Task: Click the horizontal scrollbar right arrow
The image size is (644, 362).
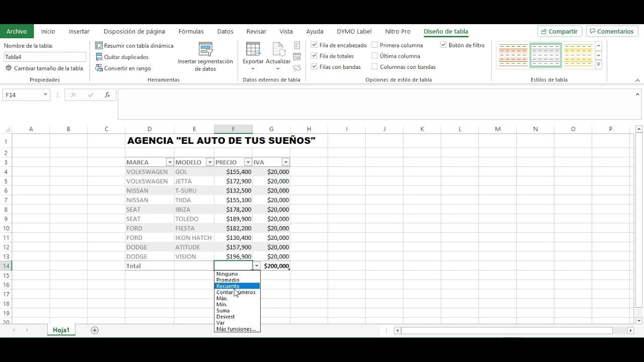Action: tap(630, 330)
